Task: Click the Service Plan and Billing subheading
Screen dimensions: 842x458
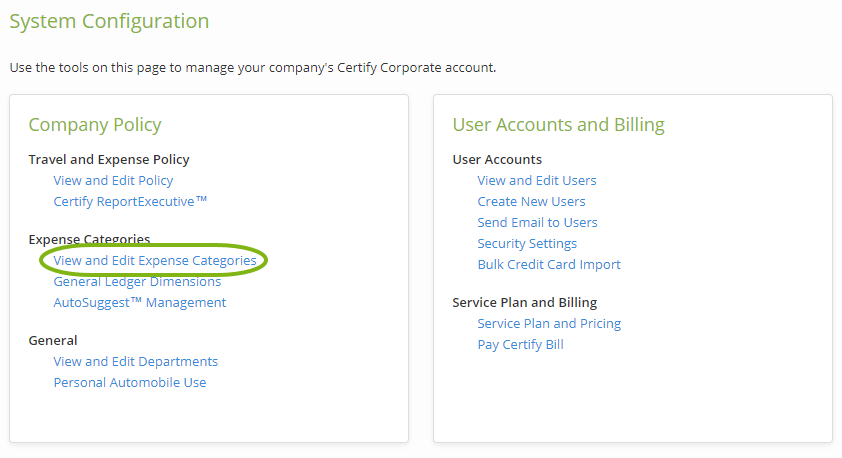Action: [524, 303]
